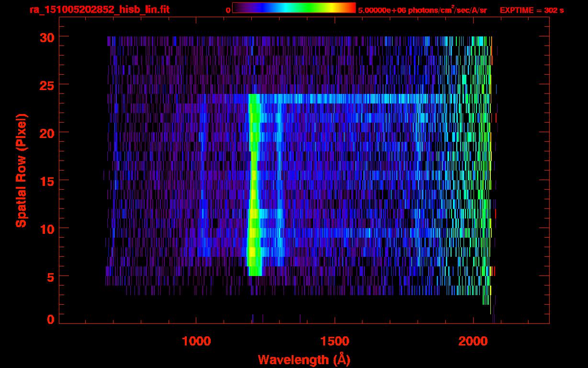Click the colorbar minimum label 0
This screenshot has height=368, width=588.
pyautogui.click(x=228, y=10)
